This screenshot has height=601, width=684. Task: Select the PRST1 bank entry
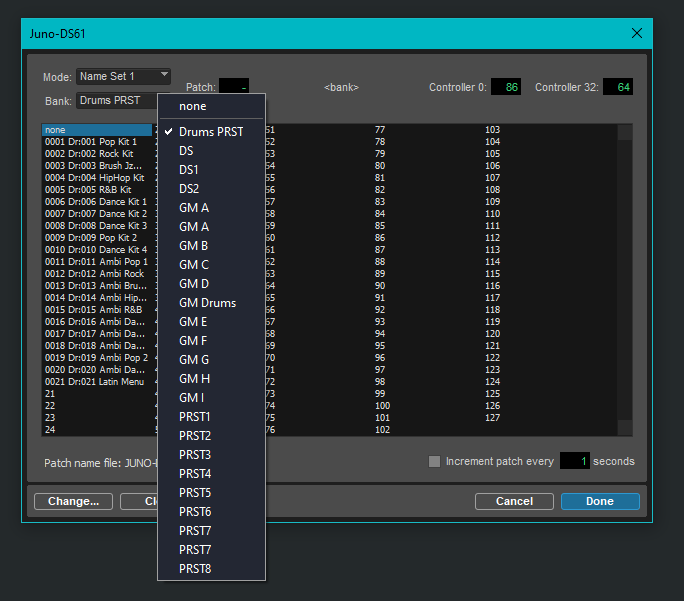click(x=195, y=417)
